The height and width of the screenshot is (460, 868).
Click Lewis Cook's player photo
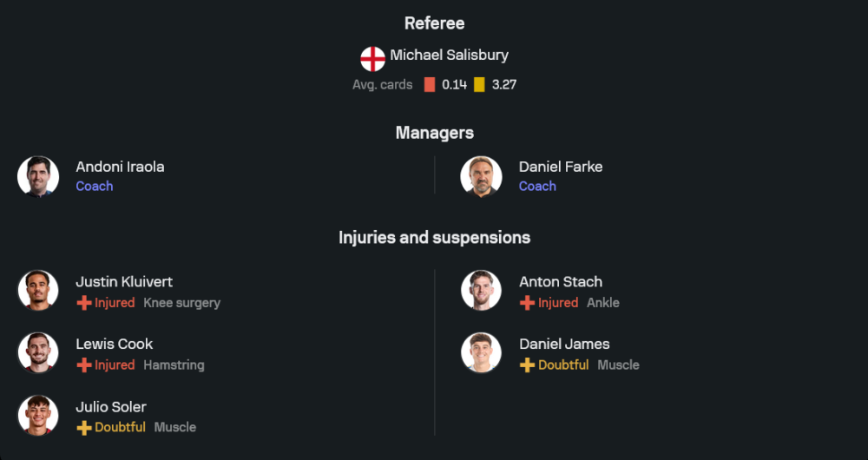pos(38,353)
